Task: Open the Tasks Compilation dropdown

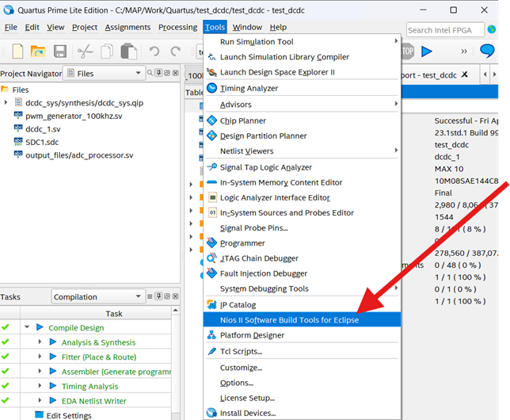Action: pos(98,296)
